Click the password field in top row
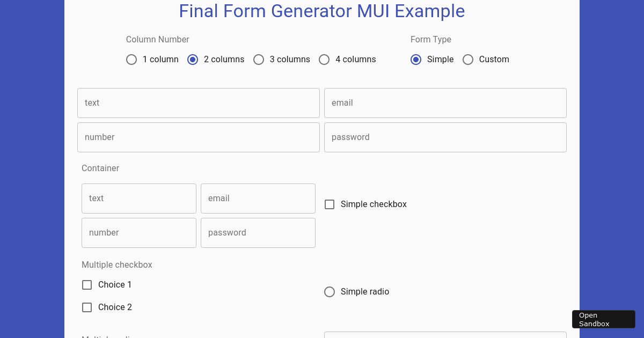The image size is (644, 338). [x=445, y=137]
